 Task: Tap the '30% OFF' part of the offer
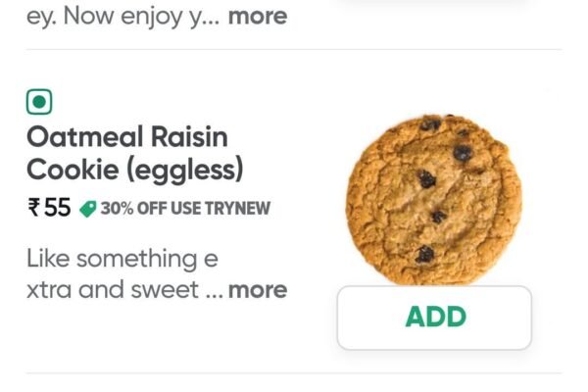(130, 209)
